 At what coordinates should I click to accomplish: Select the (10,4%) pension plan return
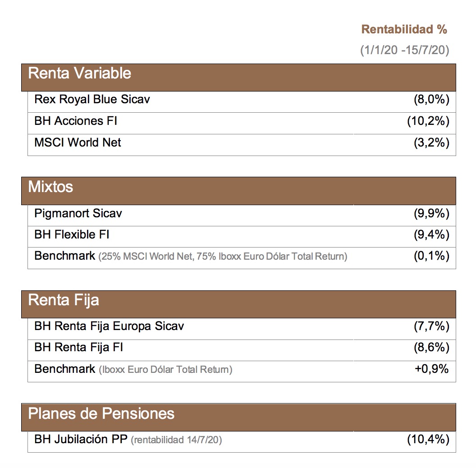(x=428, y=439)
